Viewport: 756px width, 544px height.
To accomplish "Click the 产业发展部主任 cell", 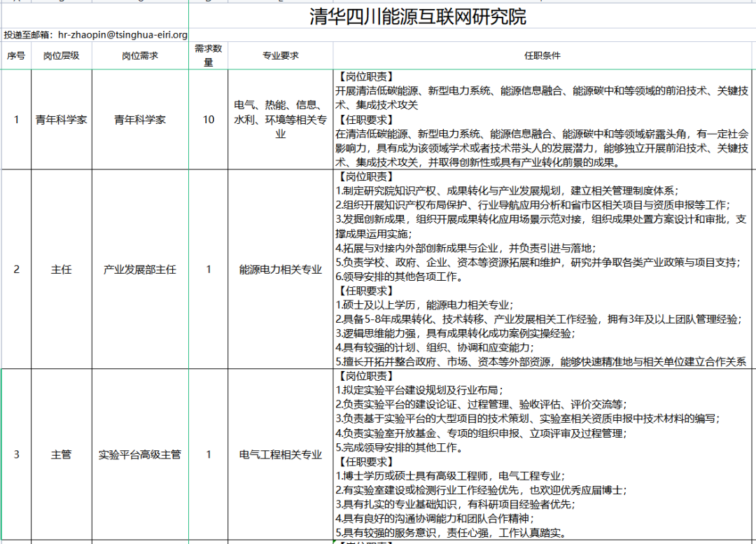I will pyautogui.click(x=140, y=270).
